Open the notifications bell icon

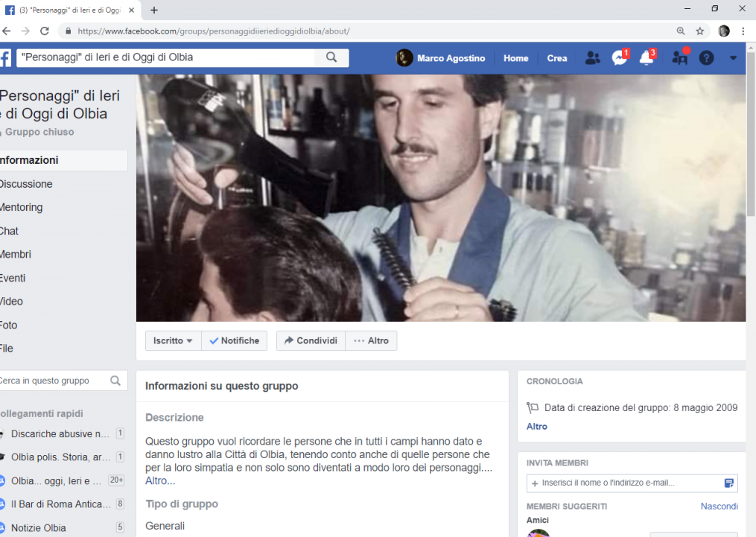click(647, 58)
